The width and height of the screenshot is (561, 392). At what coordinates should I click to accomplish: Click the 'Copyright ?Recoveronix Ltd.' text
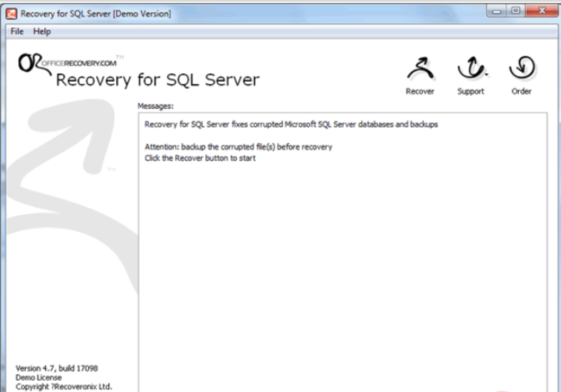[x=63, y=386]
